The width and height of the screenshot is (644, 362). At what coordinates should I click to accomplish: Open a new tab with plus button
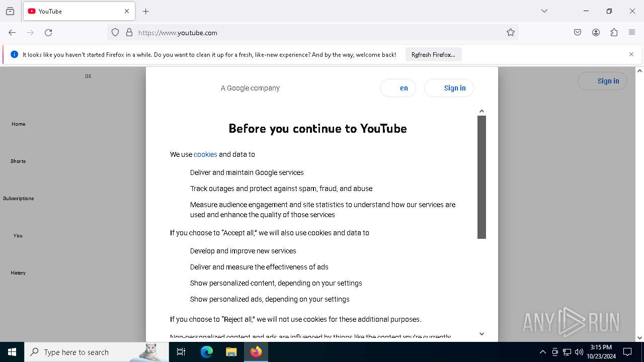click(146, 11)
